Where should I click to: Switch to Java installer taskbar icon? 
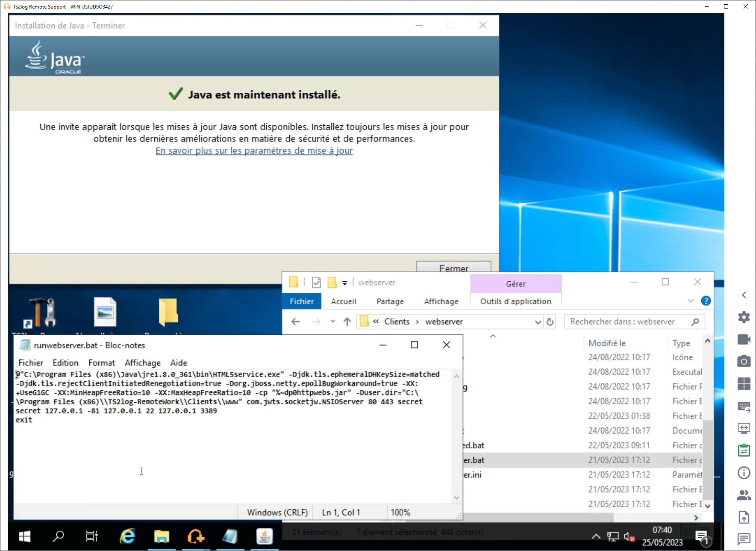(x=264, y=536)
